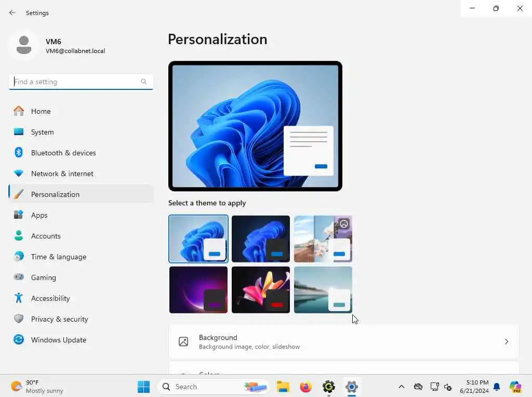Click the Gaming controller icon

click(19, 277)
